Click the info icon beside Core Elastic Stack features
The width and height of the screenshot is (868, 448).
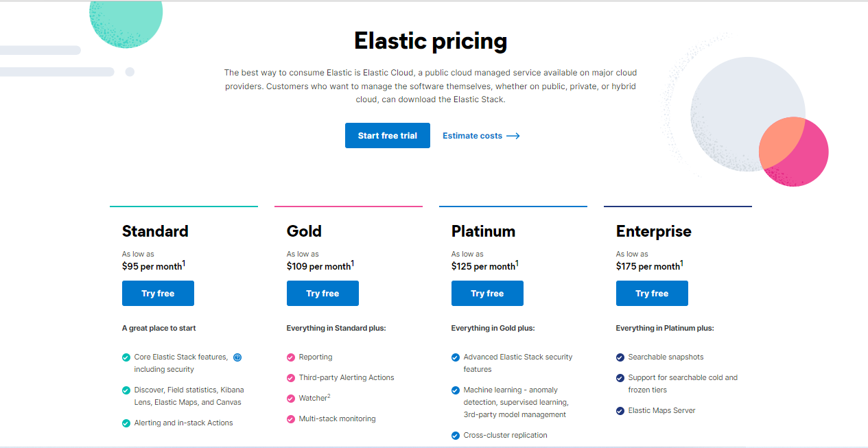click(x=237, y=357)
